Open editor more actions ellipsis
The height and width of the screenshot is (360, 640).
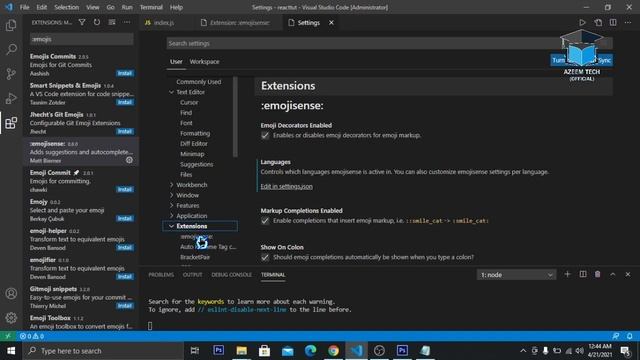point(628,22)
